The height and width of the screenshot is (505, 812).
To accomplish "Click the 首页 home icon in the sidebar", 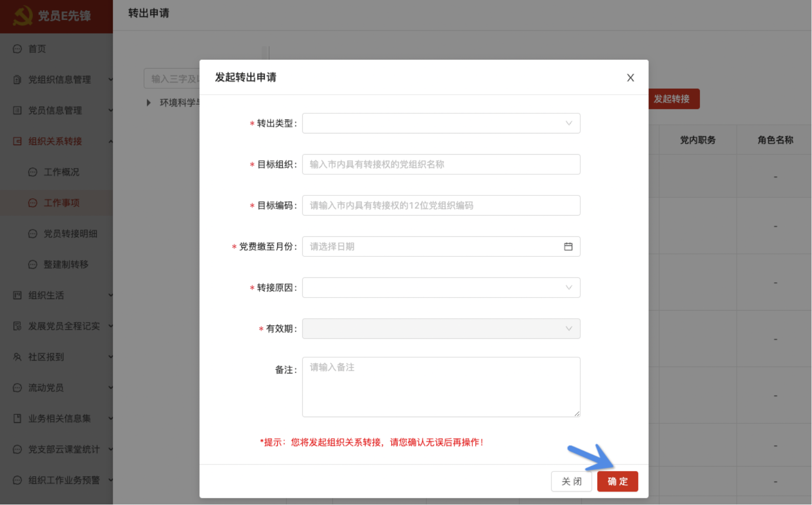I will click(x=17, y=49).
